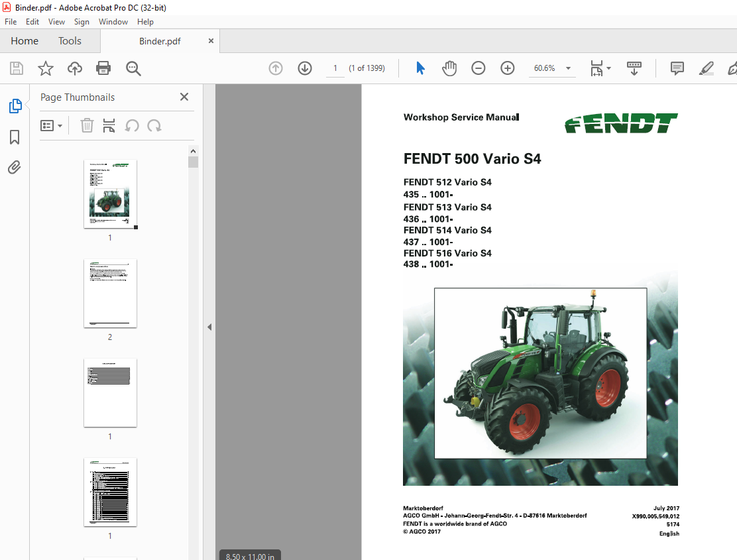
Task: Click the thumbnails scrollbar up arrow
Action: (193, 151)
